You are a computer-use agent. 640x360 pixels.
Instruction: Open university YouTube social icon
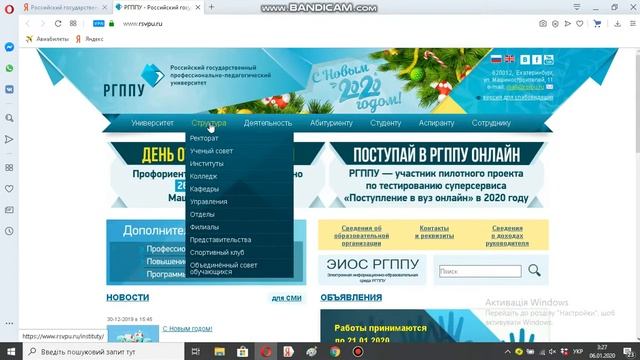pos(549,60)
